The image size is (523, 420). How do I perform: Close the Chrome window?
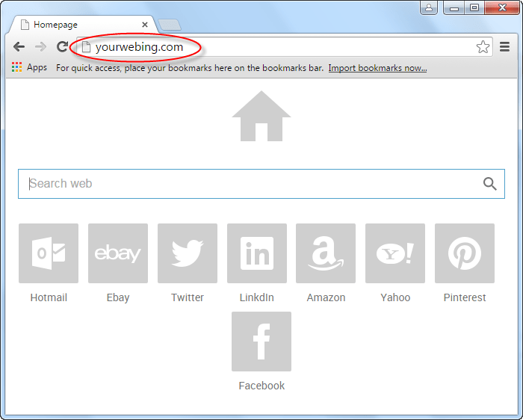501,7
